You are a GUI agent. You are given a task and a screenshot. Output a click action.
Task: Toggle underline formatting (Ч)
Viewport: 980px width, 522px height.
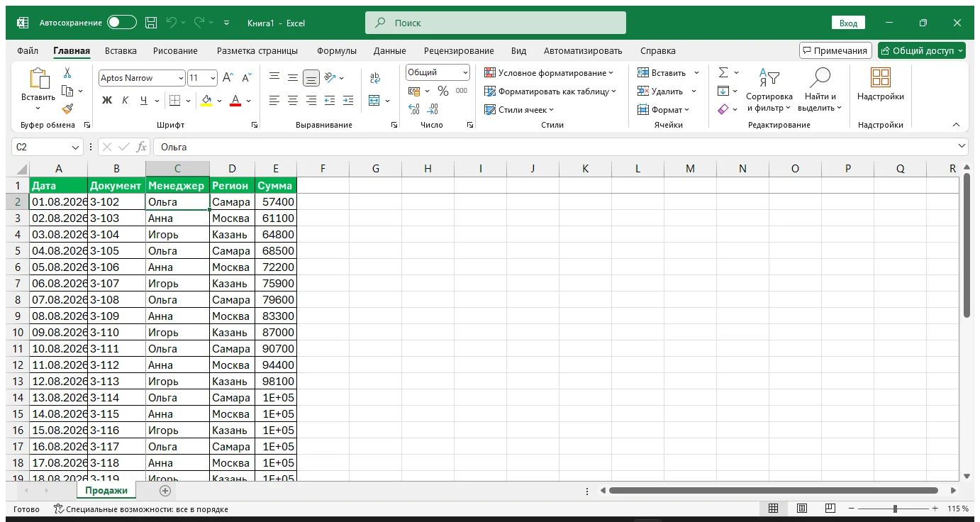[x=144, y=101]
